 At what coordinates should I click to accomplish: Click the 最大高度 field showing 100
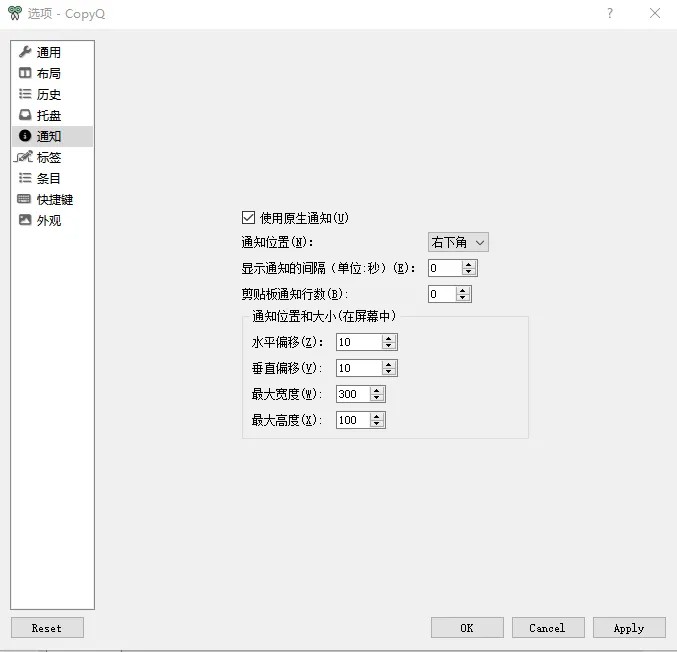tap(353, 420)
